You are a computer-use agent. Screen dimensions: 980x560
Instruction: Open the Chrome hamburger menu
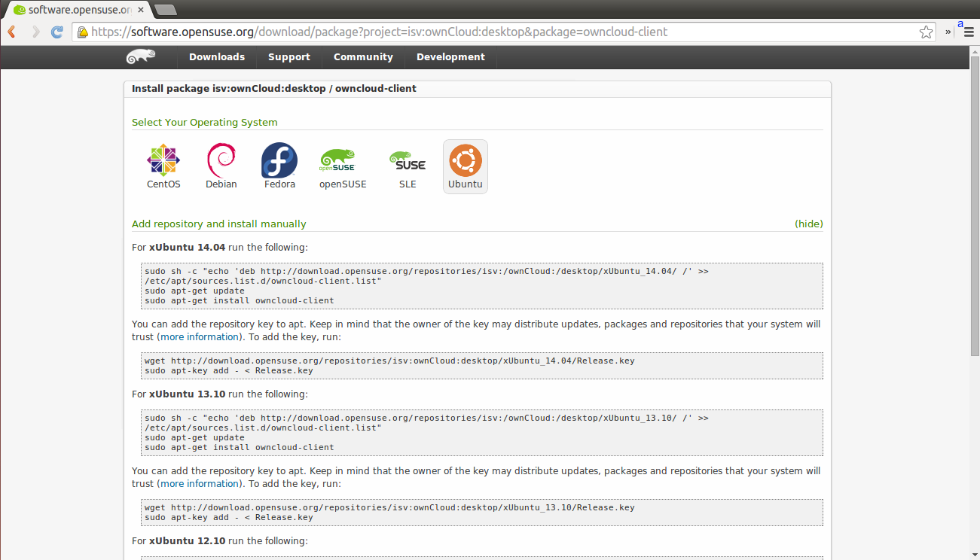(969, 32)
